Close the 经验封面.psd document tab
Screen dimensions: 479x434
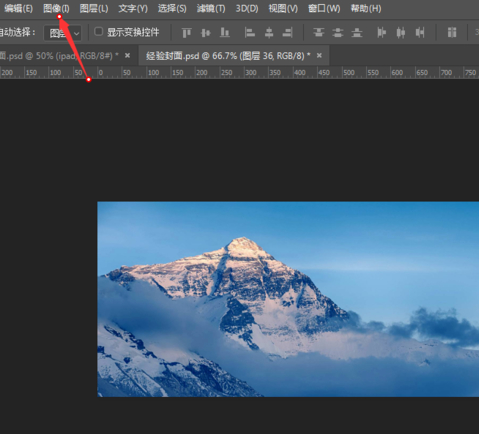tap(319, 55)
